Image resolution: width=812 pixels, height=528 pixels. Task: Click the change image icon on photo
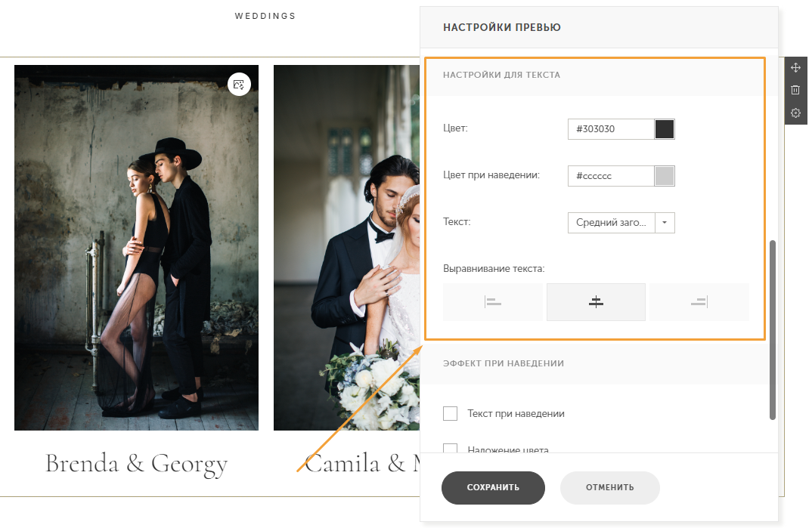[x=239, y=84]
